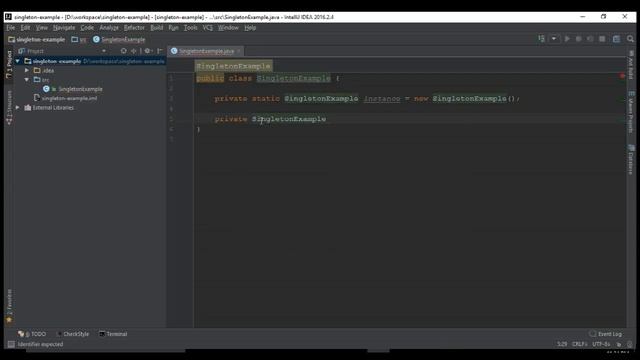640x360 pixels.
Task: Select SingletonExample class in project tree
Action: (x=80, y=89)
